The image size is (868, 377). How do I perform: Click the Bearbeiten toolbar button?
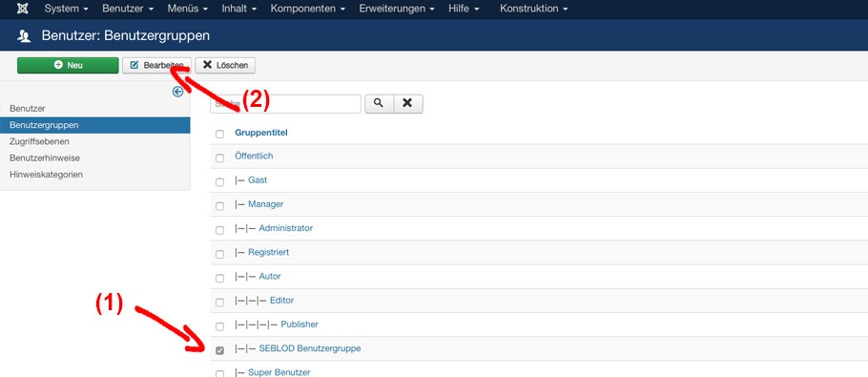click(156, 65)
